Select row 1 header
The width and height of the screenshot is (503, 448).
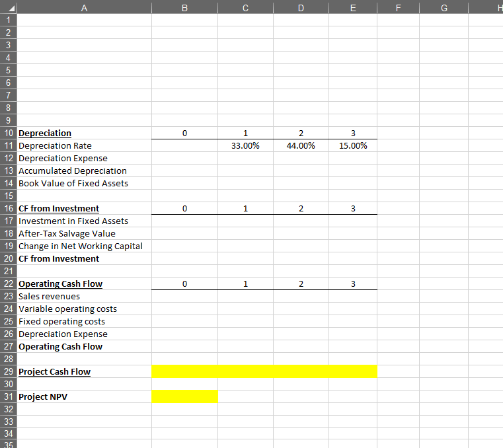(x=9, y=20)
